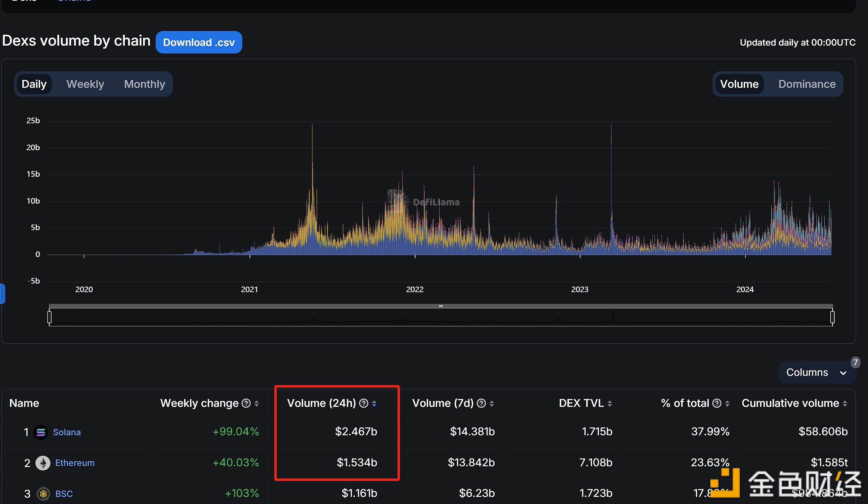
Task: Click Ethereum 24h volume $1.534b
Action: coord(357,463)
